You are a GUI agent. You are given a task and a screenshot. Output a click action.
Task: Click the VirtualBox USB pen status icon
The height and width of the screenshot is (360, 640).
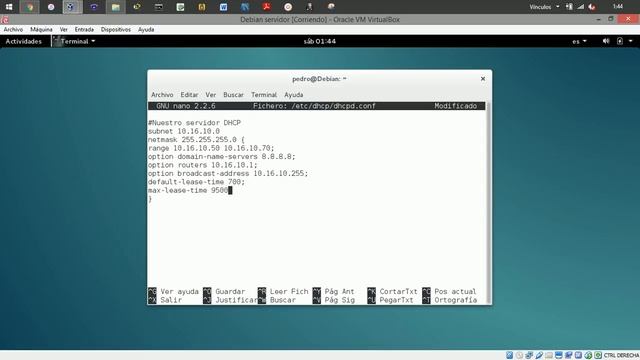[x=539, y=355]
